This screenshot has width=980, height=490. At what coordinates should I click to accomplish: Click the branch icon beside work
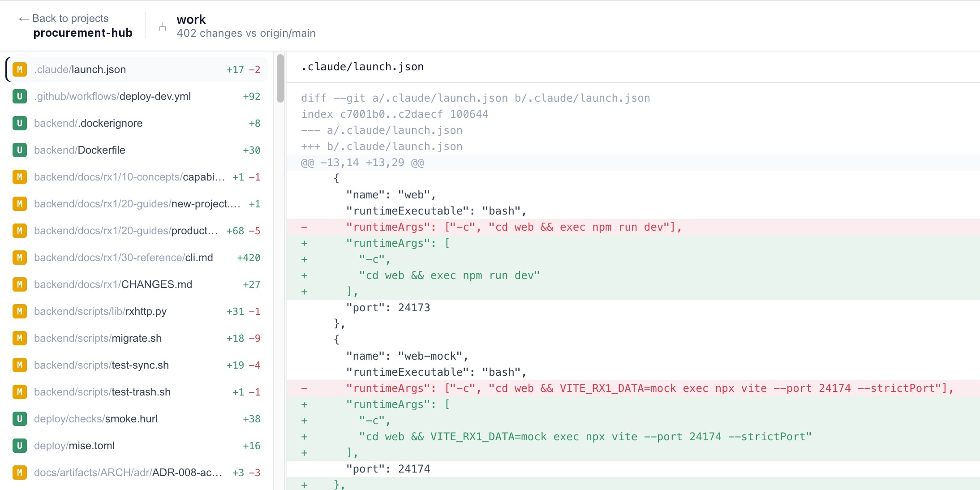[x=163, y=27]
